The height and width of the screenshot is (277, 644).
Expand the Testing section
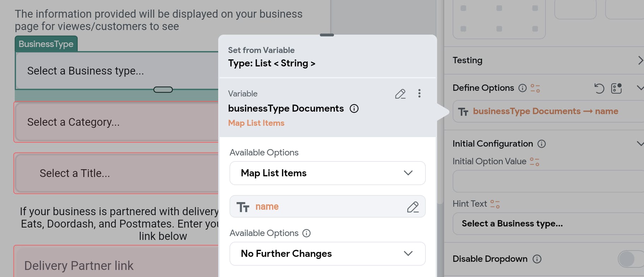[x=640, y=60]
